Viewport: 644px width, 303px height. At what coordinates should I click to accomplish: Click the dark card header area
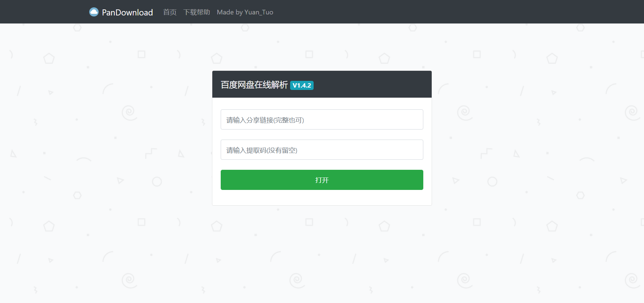(369, 84)
